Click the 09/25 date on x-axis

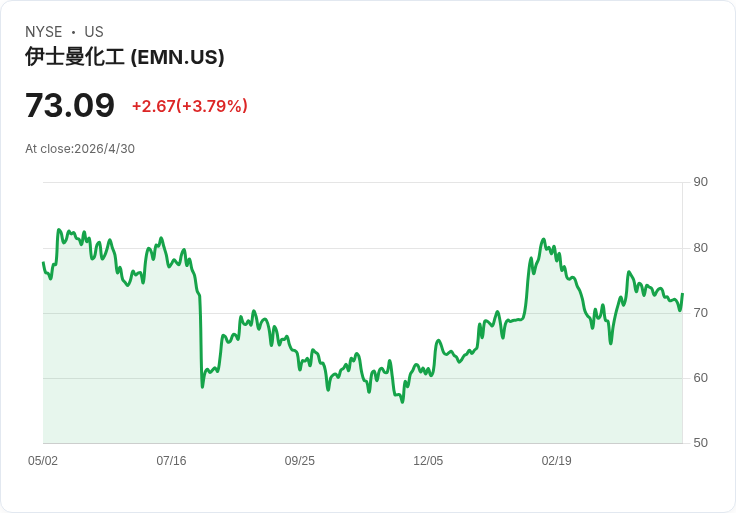299,460
